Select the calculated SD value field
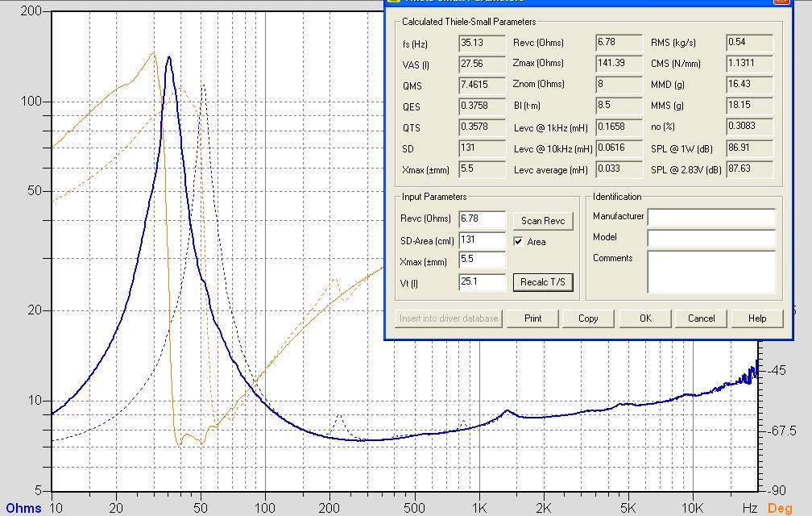812x516 pixels. (482, 148)
